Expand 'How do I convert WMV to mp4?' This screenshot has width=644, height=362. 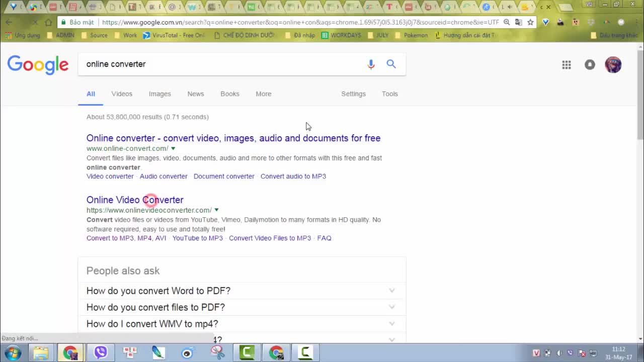click(242, 324)
